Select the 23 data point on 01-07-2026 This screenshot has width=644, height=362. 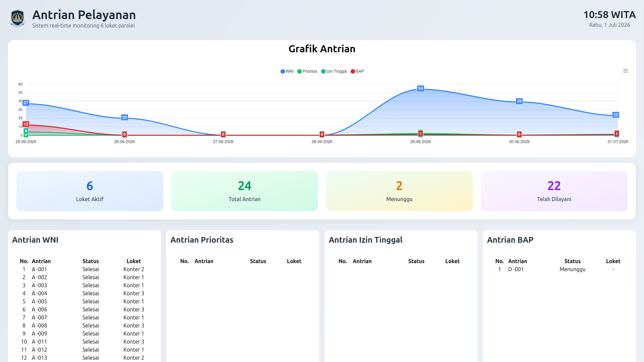(615, 115)
